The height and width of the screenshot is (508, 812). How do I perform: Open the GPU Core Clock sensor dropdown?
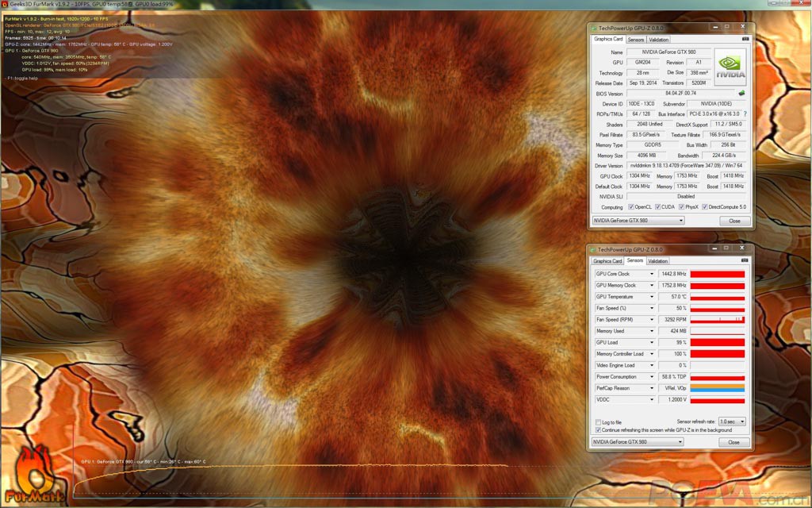coord(652,274)
